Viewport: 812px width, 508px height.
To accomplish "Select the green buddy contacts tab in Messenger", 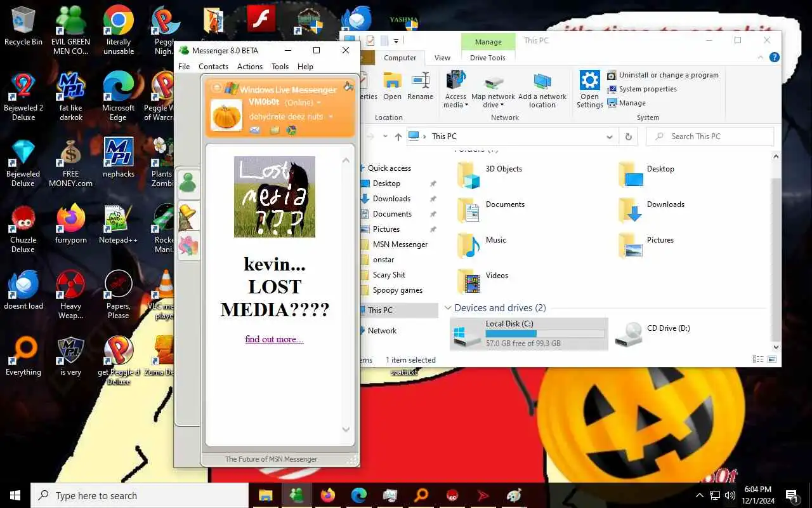I will click(x=188, y=184).
